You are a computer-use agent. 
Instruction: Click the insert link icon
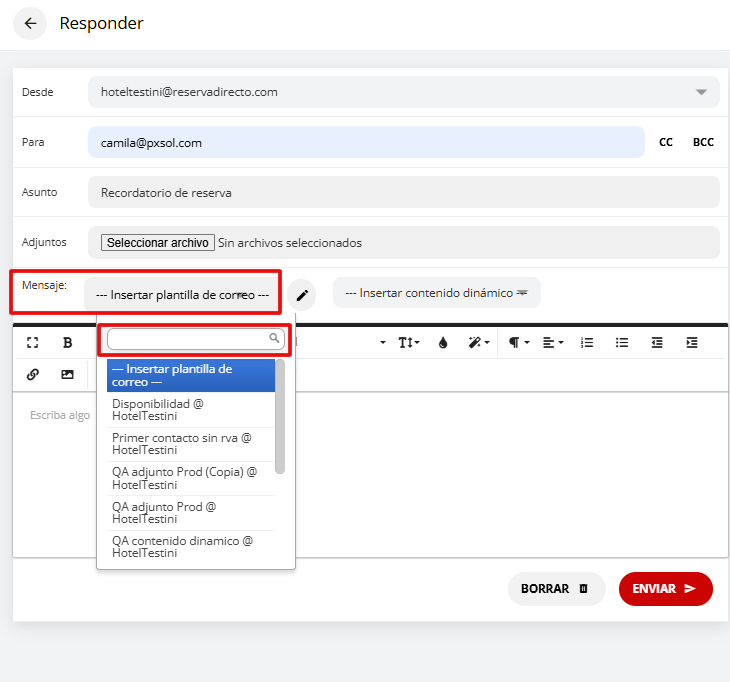[x=33, y=374]
